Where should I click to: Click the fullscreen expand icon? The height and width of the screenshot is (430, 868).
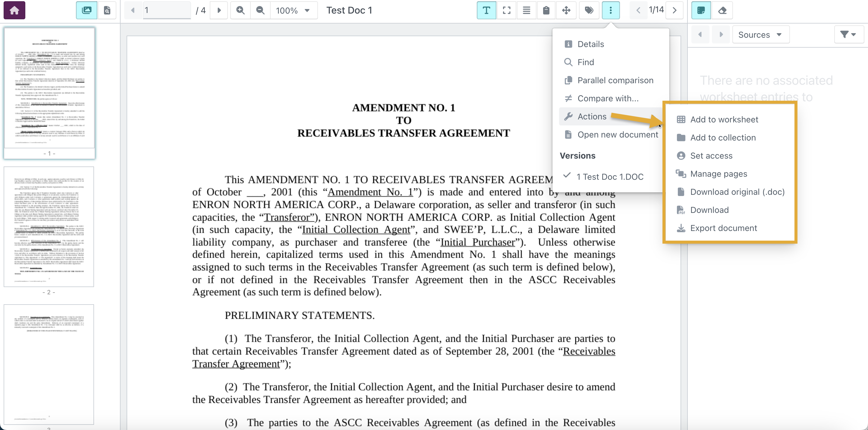[x=506, y=10]
